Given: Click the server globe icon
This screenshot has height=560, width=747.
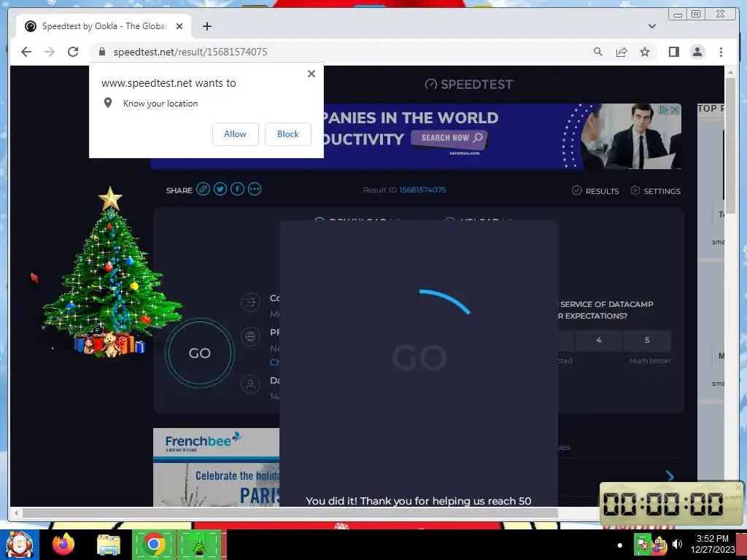Looking at the screenshot, I should 250,337.
